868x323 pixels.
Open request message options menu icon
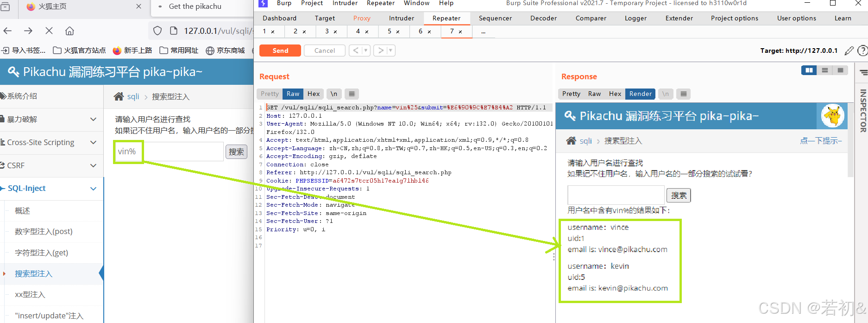(352, 94)
